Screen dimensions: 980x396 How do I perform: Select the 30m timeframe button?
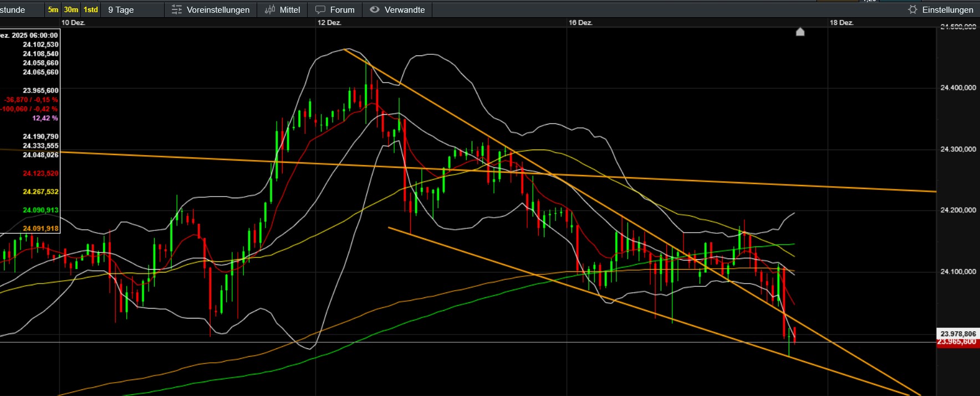point(71,9)
